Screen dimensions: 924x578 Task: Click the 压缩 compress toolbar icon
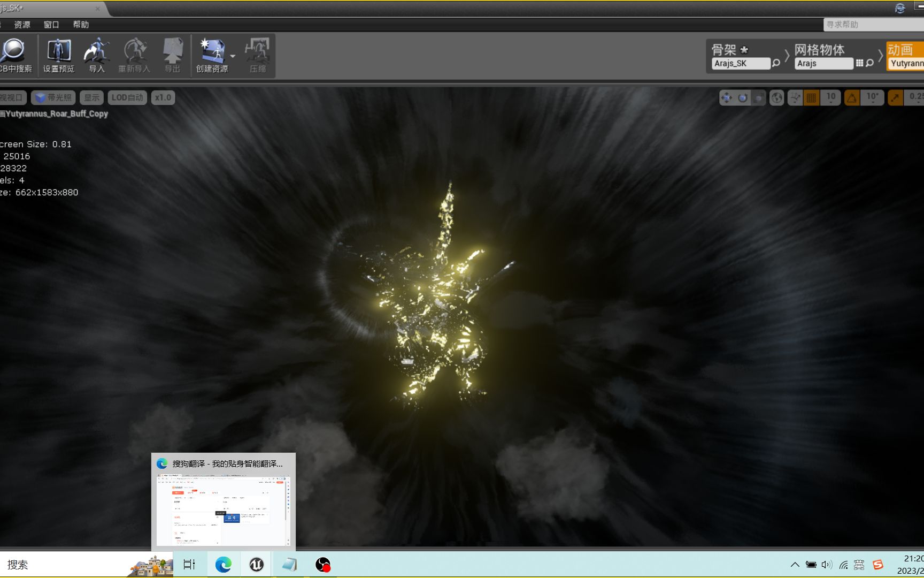258,56
